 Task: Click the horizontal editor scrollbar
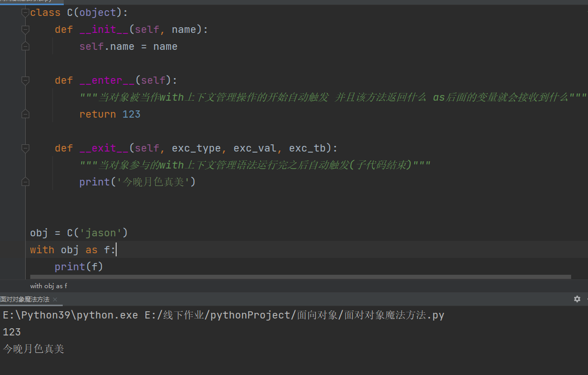coord(300,277)
